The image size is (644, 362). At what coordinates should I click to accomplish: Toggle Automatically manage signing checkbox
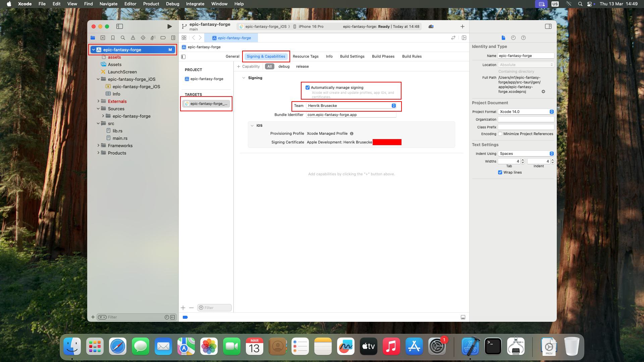(308, 87)
